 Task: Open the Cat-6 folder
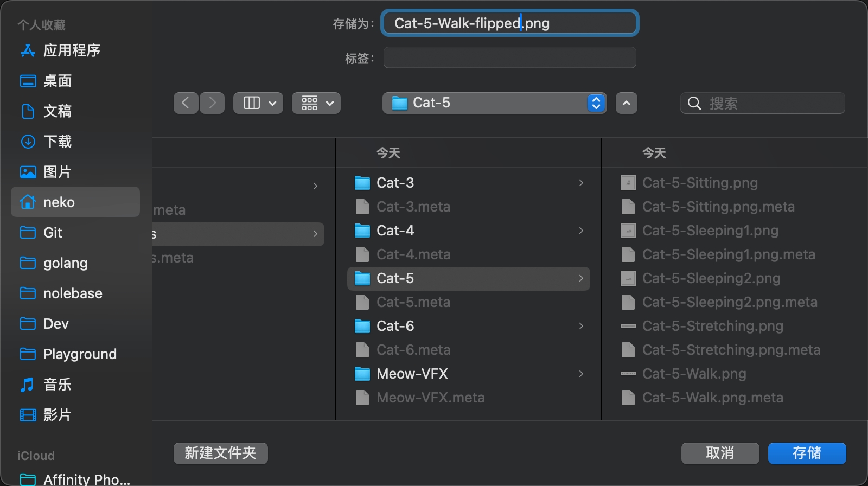pyautogui.click(x=395, y=326)
